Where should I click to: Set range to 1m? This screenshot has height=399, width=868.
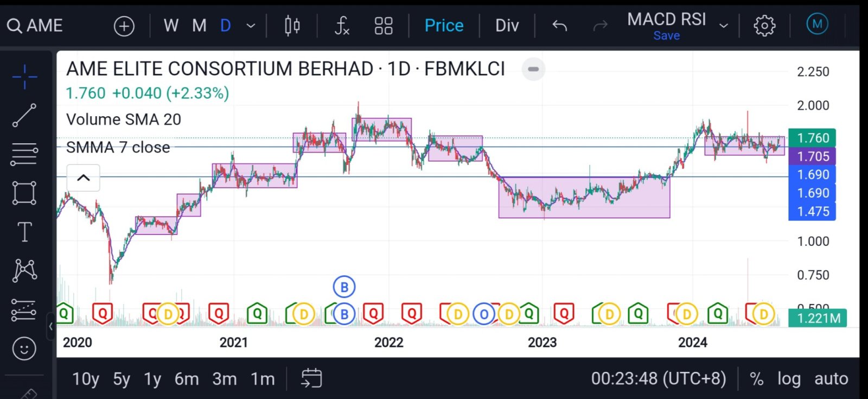(263, 379)
